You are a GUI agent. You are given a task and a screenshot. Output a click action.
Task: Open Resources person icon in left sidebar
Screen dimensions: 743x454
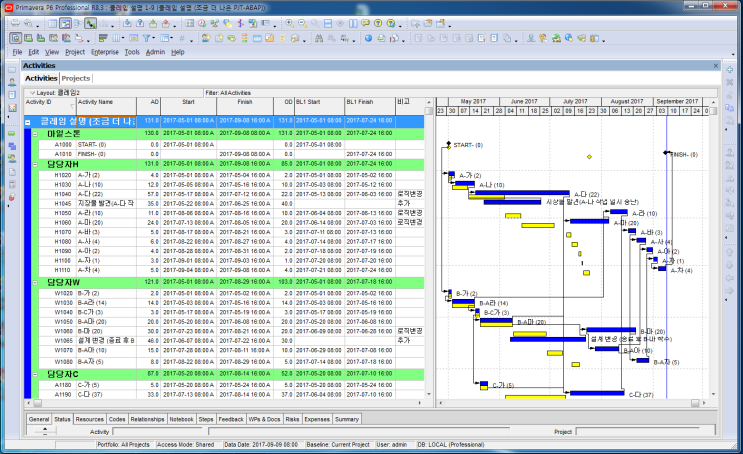click(12, 82)
